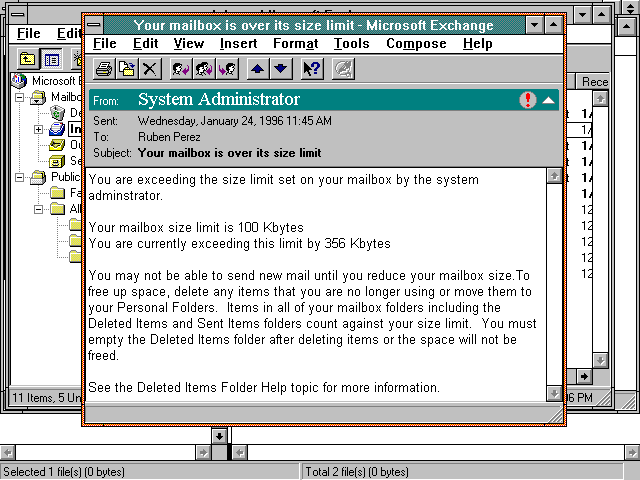The width and height of the screenshot is (640, 480).
Task: Open the Compose menu
Action: point(416,44)
